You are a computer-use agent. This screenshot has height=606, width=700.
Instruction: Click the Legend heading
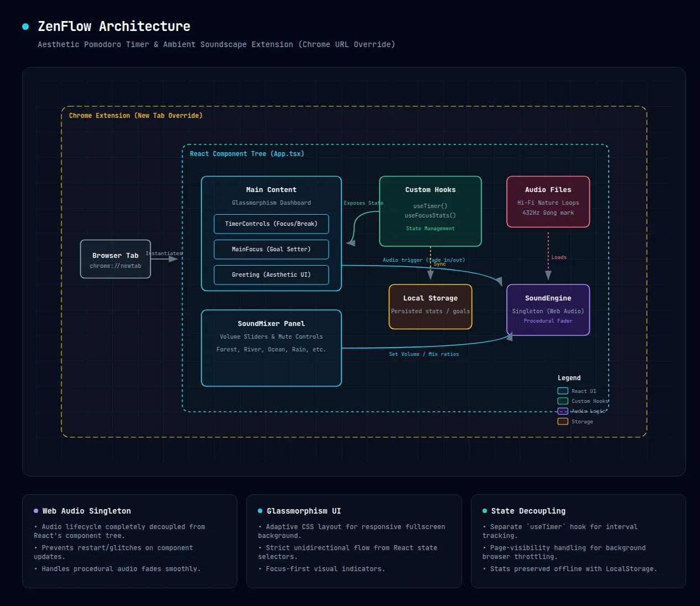pos(569,378)
